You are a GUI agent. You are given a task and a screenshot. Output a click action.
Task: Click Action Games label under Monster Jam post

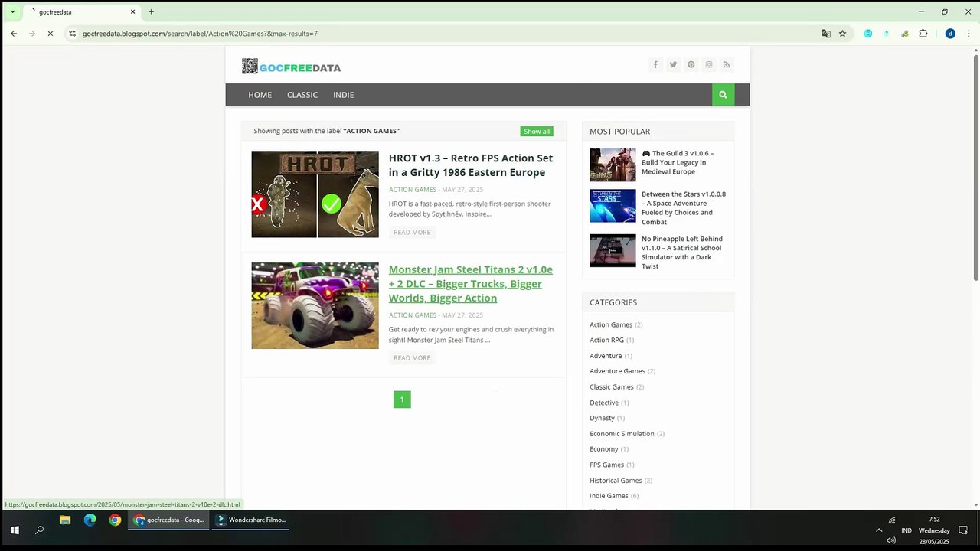(413, 315)
